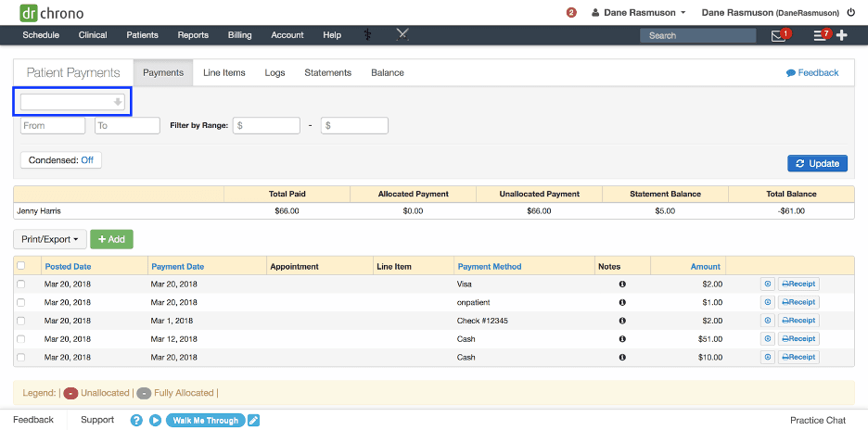Click the crossed tools icon in navbar
Image resolution: width=868 pixels, height=430 pixels.
pos(402,35)
